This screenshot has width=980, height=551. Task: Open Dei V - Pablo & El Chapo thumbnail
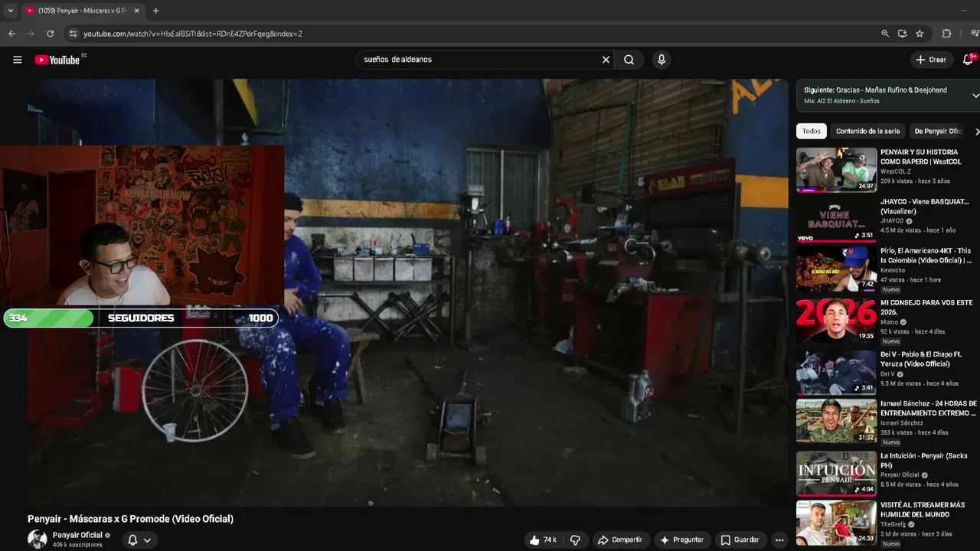836,372
